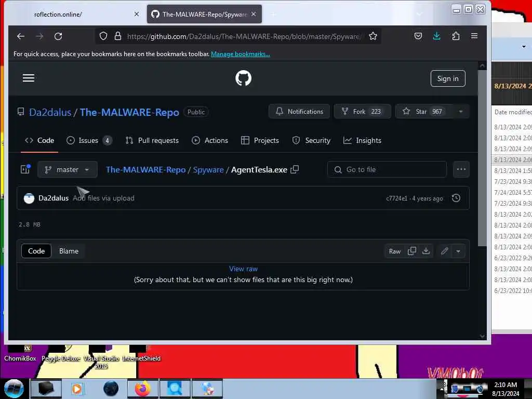
Task: Copy the AgentTesla.exe file path
Action: coord(295,169)
